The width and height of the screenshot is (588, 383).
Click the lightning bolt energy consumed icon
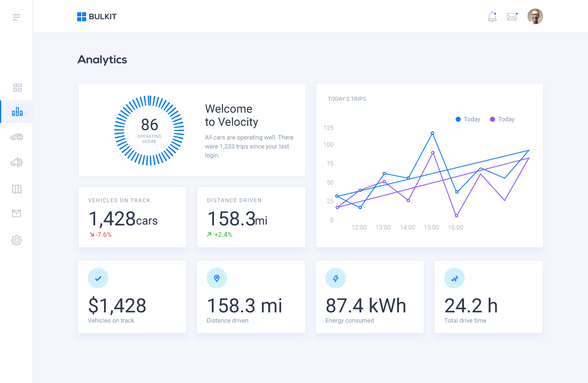click(336, 278)
